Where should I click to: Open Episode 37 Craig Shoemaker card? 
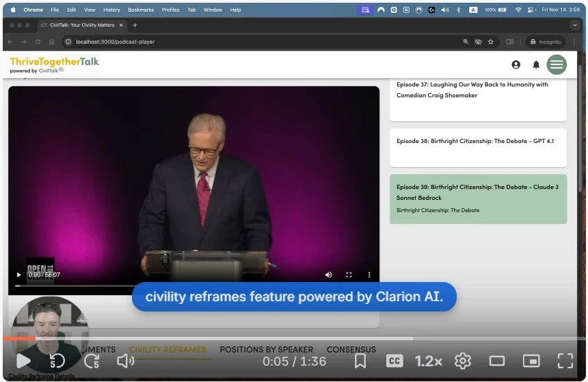pos(478,100)
